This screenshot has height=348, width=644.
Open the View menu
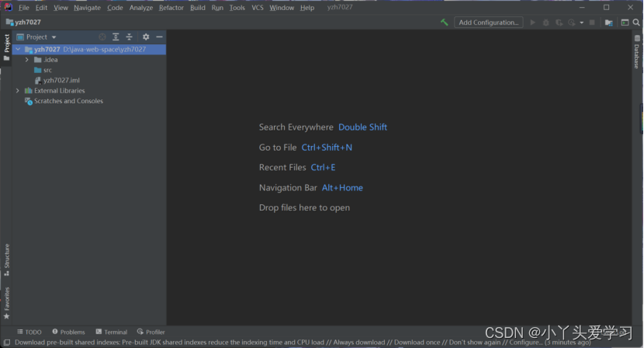click(x=61, y=8)
